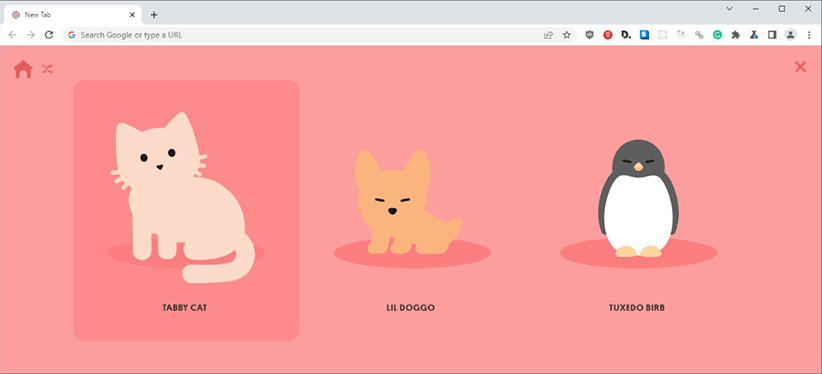
Task: Click the shuffle arrows icon
Action: (x=47, y=69)
